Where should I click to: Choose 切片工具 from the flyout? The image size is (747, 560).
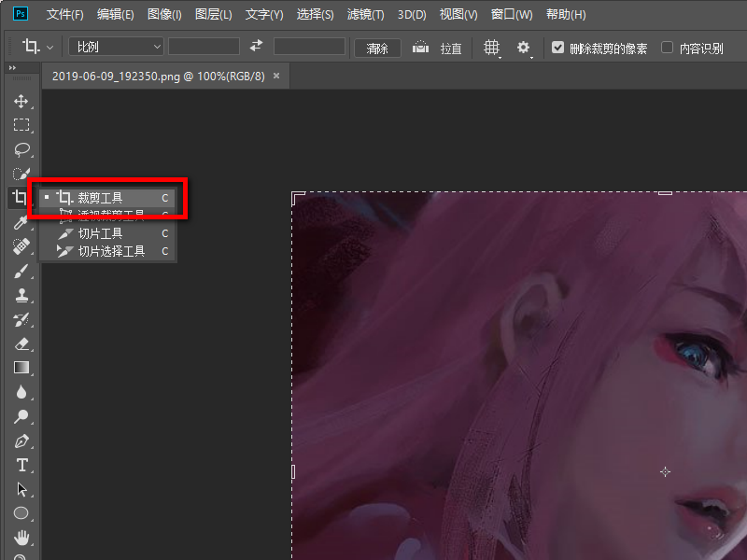(x=107, y=233)
